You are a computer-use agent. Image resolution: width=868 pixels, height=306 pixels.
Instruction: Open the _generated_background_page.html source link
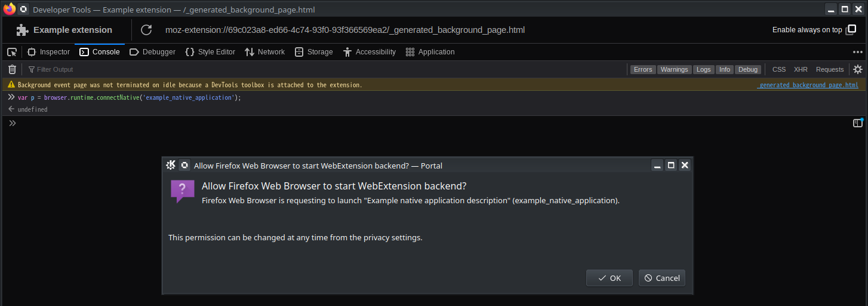point(808,85)
